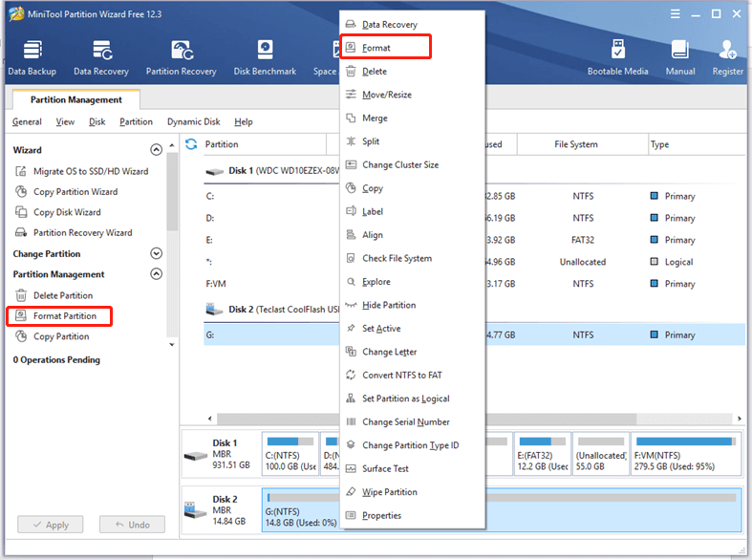Open the Manual icon

click(679, 56)
